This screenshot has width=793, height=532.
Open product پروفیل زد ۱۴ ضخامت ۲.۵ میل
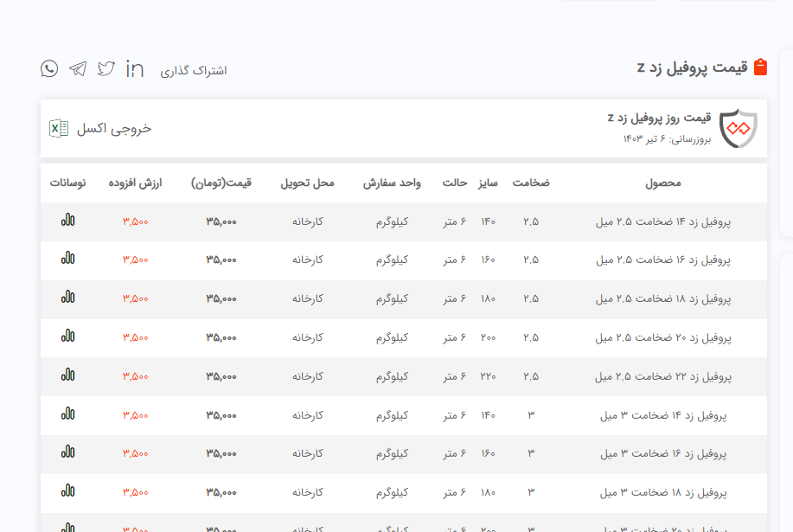point(663,221)
